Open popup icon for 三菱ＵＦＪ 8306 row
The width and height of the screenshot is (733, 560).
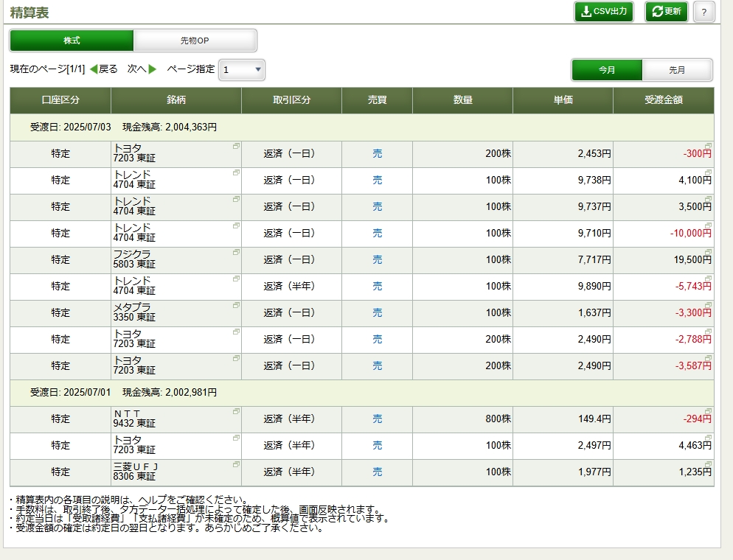[x=236, y=464]
